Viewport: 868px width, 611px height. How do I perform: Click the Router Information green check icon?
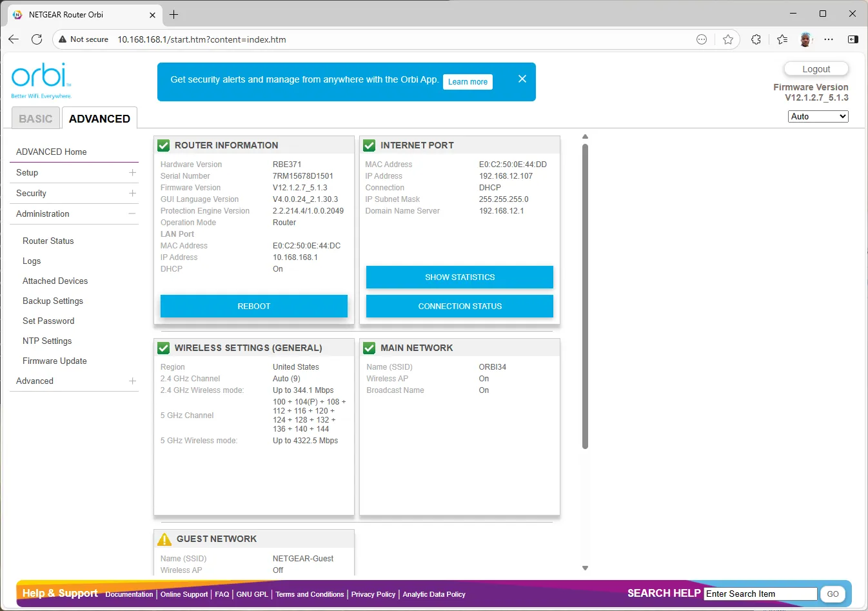164,145
